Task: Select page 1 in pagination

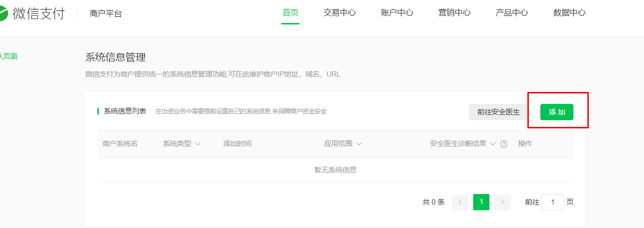Action: coord(481,202)
